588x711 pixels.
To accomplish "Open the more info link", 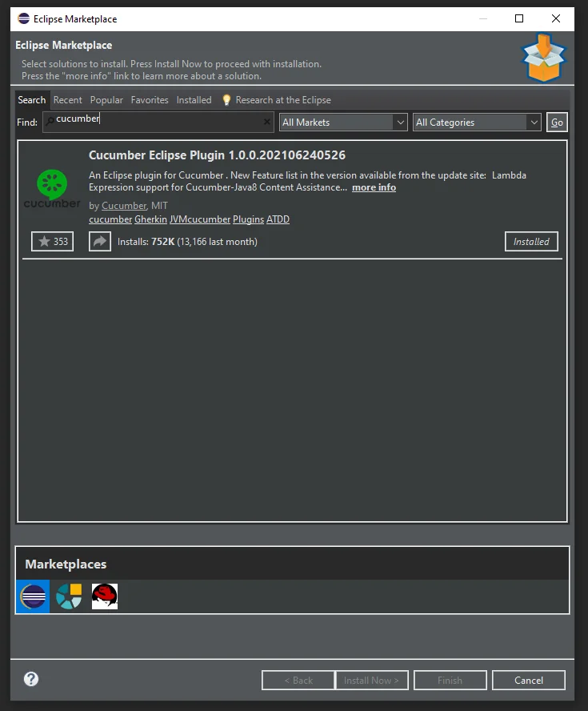I will pyautogui.click(x=374, y=187).
